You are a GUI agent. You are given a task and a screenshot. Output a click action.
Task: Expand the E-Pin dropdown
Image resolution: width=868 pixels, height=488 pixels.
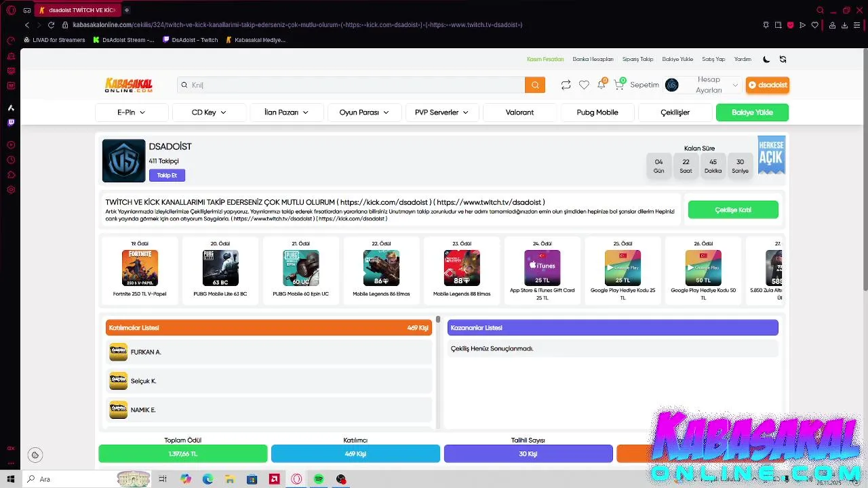click(x=132, y=113)
